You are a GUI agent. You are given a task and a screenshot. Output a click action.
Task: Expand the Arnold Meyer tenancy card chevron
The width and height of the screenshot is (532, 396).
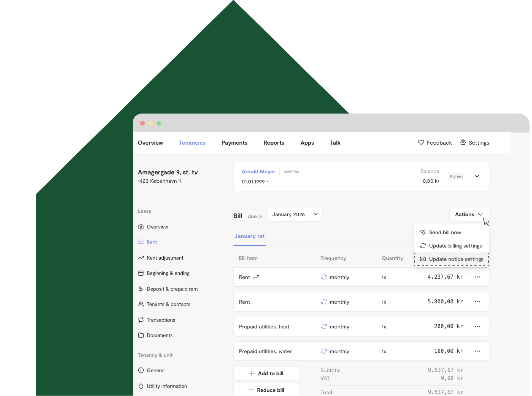coord(477,176)
